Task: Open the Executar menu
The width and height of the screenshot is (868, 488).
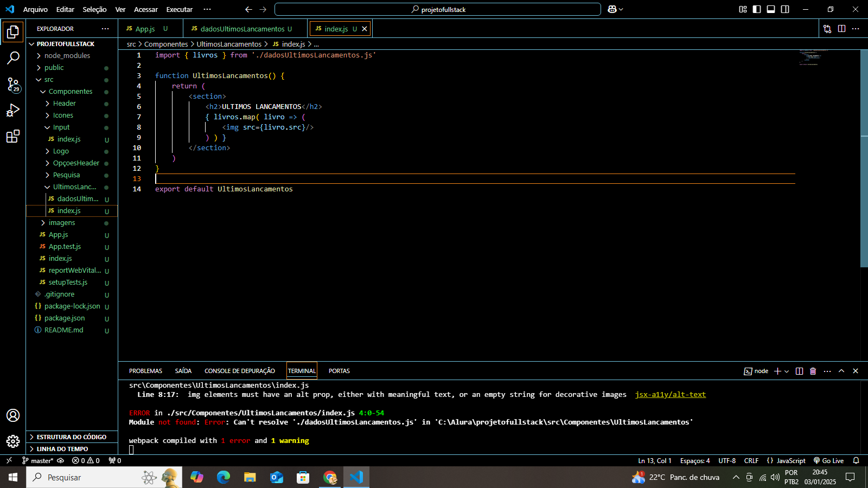Action: [x=179, y=9]
